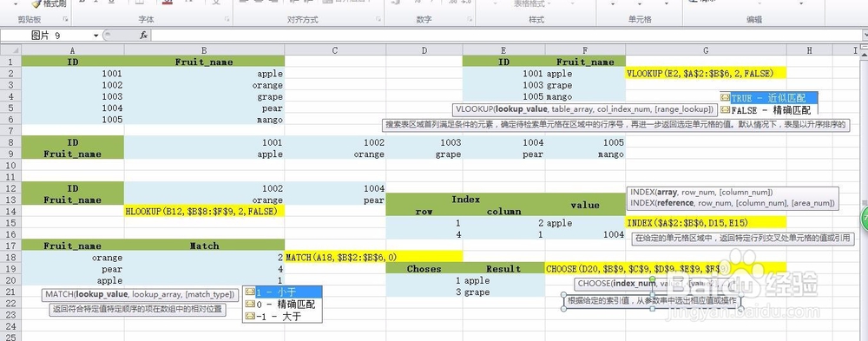The image size is (868, 341).
Task: Select cell B19 containing match result 4
Action: pos(204,268)
